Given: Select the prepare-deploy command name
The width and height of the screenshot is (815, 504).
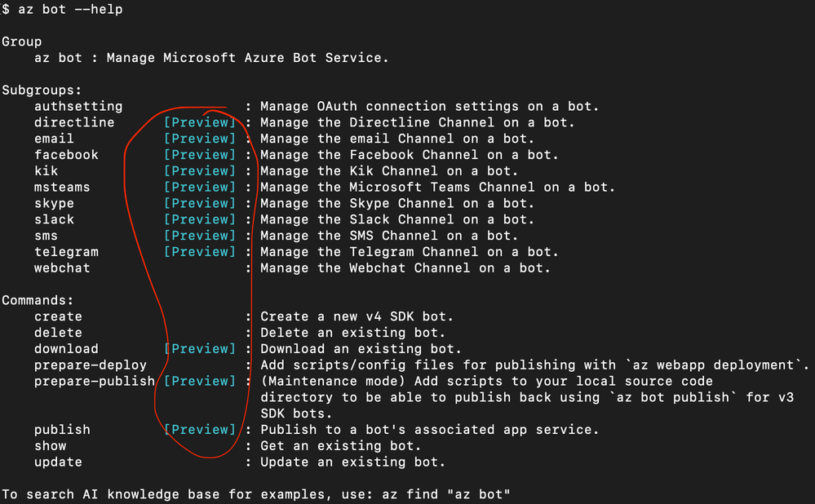Looking at the screenshot, I should (91, 365).
